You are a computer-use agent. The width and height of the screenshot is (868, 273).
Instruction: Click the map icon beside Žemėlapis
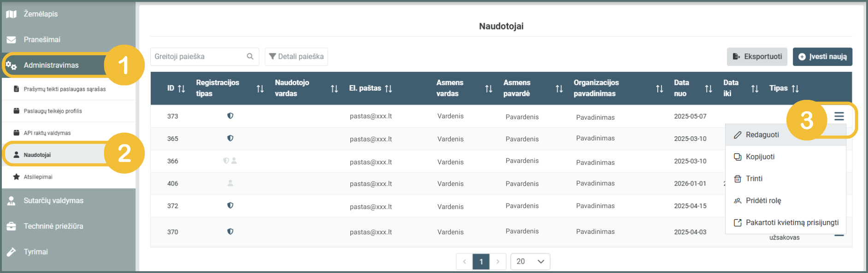tap(12, 14)
